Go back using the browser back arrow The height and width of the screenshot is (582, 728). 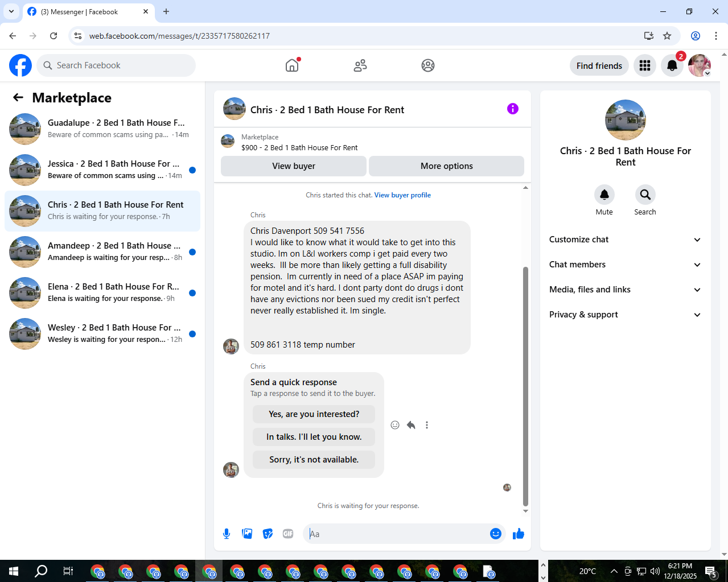(13, 36)
